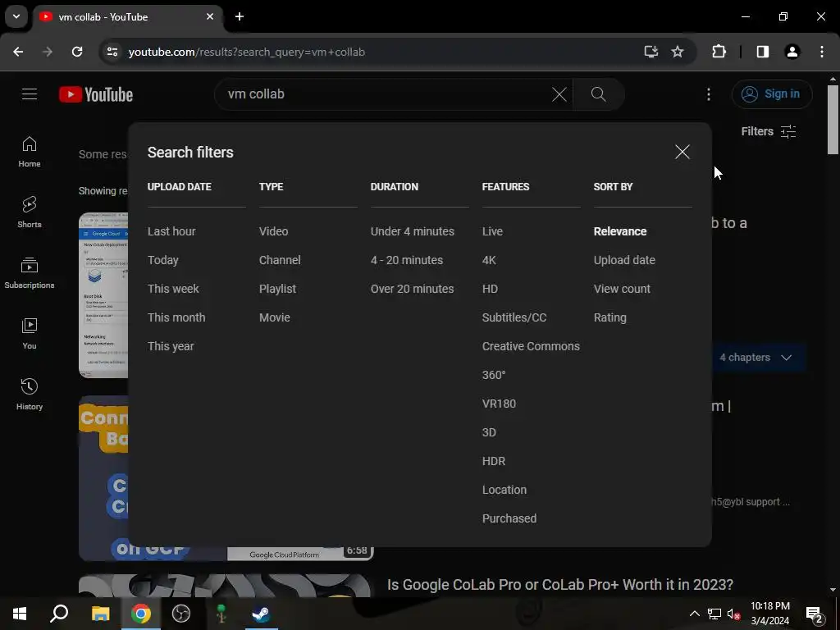This screenshot has height=630, width=840.
Task: Toggle the Live feature filter
Action: pos(492,231)
